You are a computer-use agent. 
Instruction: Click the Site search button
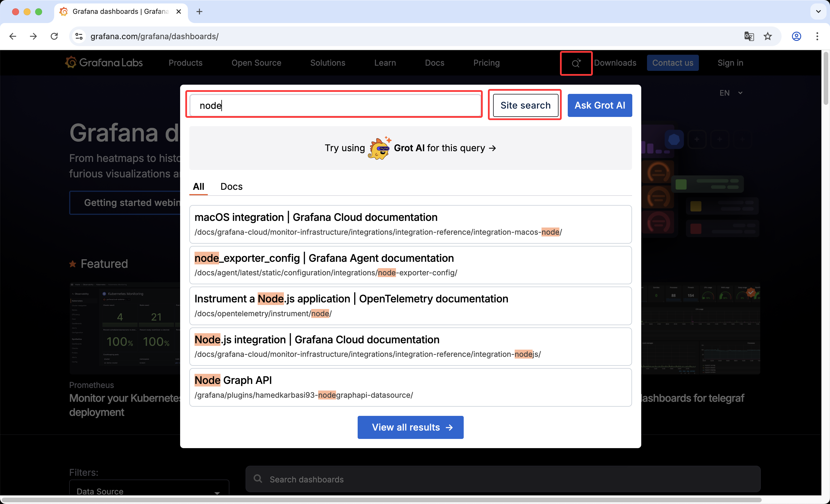(x=525, y=105)
